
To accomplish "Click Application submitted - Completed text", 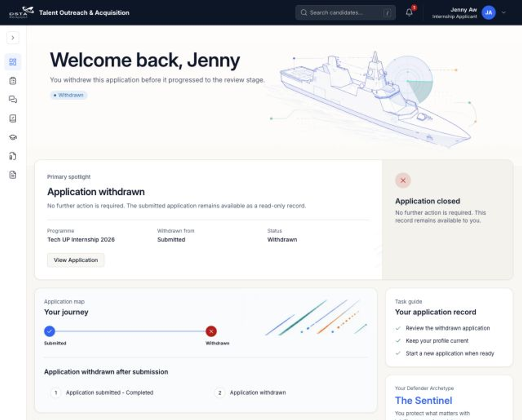I will click(110, 393).
